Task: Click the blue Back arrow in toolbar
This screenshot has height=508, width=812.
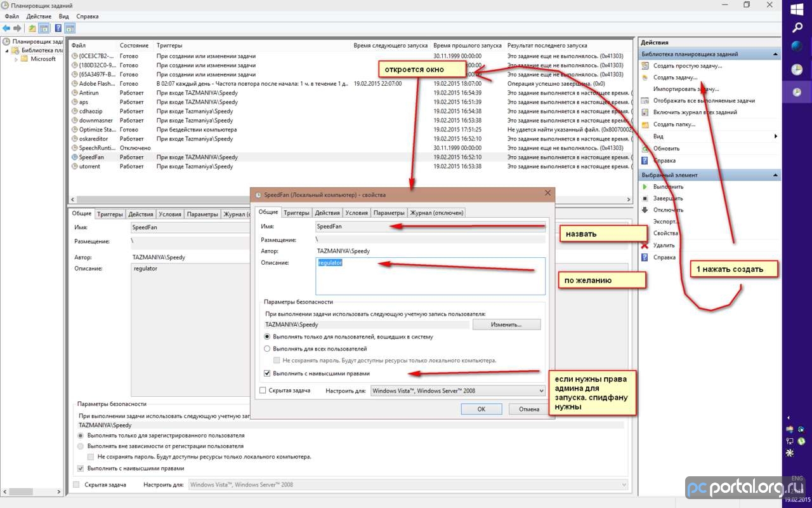Action: [6, 28]
